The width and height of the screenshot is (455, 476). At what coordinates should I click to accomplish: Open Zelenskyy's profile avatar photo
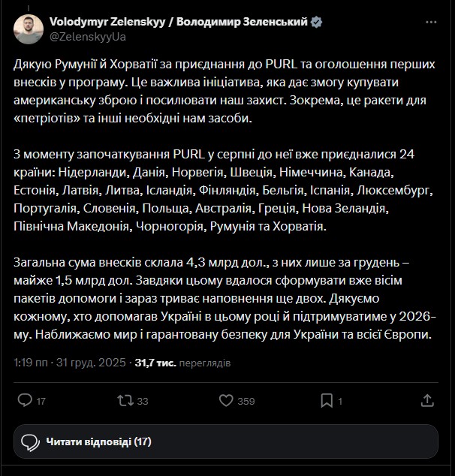[x=29, y=29]
